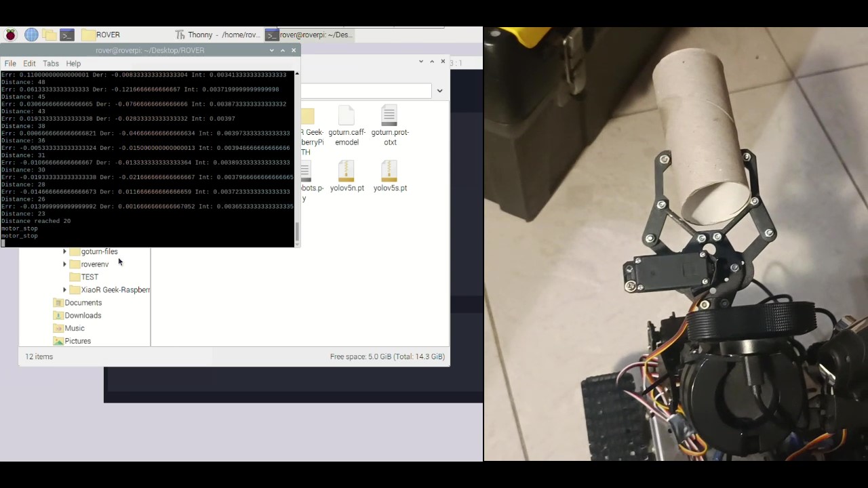Screen dimensions: 868x488
Task: Switch to the ROVER folder taskbar entry
Action: pyautogui.click(x=102, y=35)
